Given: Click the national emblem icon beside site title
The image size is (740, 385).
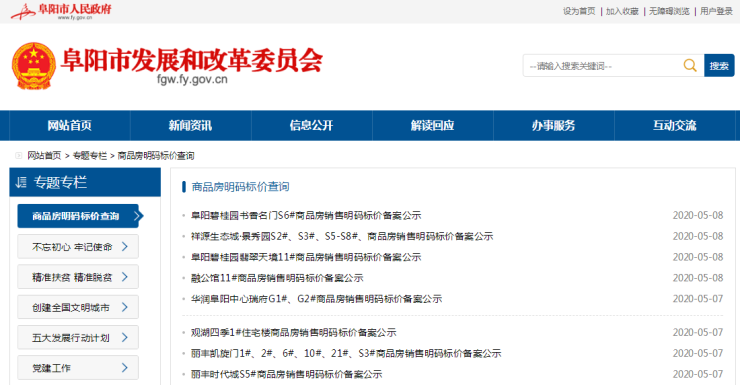Looking at the screenshot, I should coord(34,66).
